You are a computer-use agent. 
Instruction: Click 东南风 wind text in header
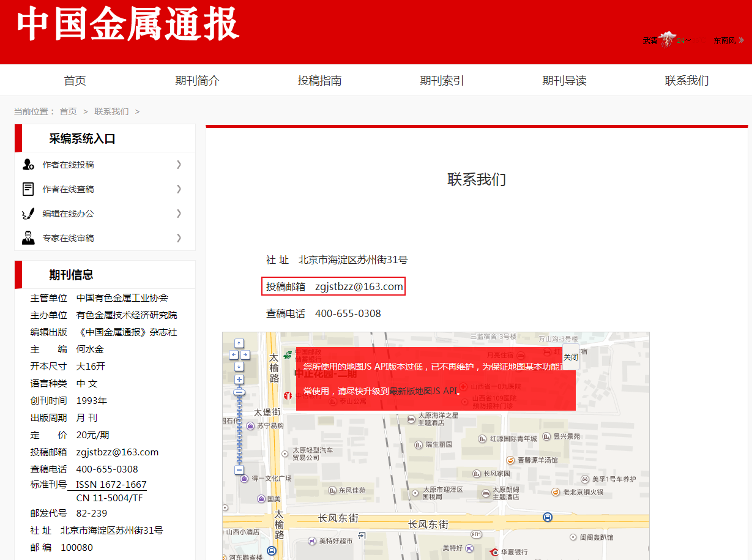724,40
